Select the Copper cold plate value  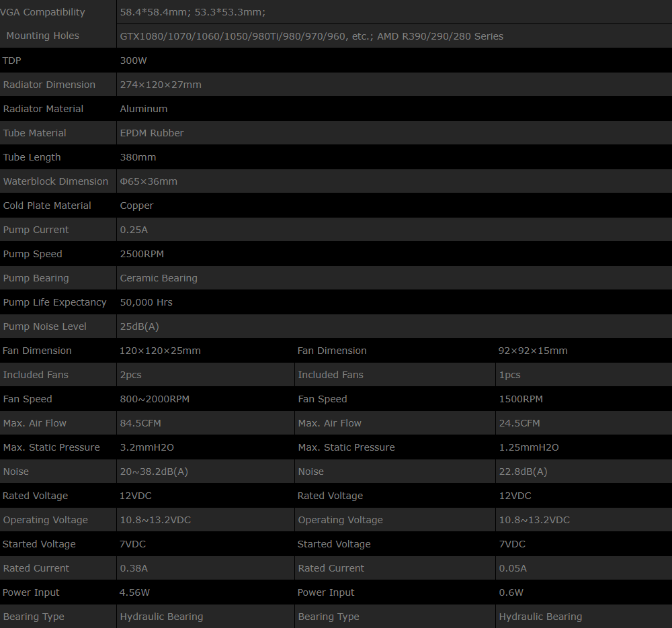point(136,206)
